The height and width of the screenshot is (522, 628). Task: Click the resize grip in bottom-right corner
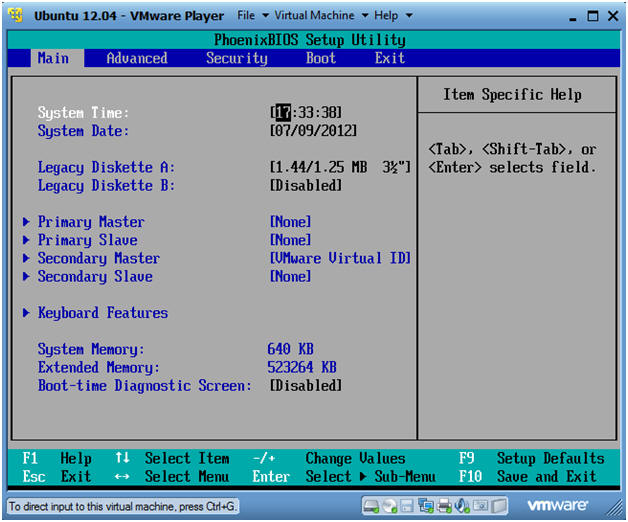[x=615, y=509]
